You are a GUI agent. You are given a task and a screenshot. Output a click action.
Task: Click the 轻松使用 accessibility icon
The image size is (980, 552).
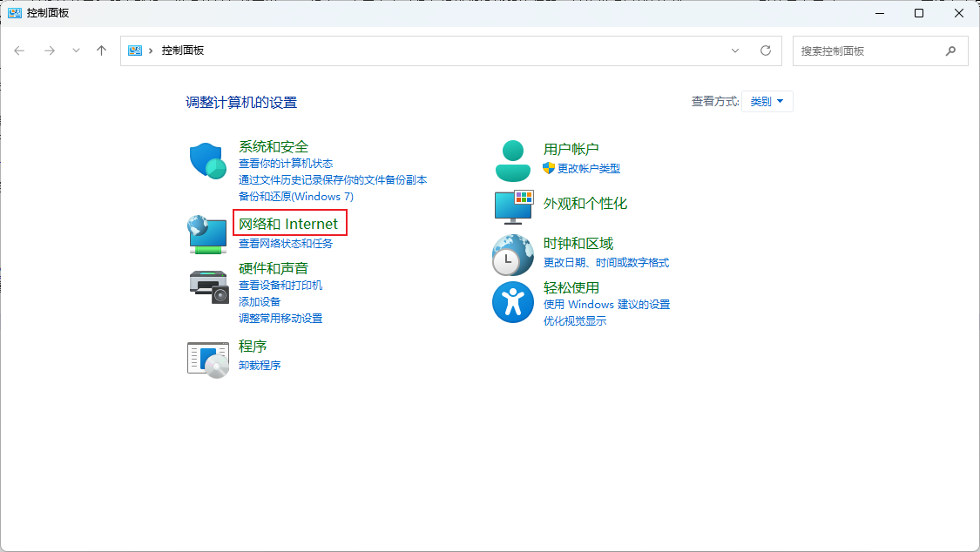click(x=512, y=302)
